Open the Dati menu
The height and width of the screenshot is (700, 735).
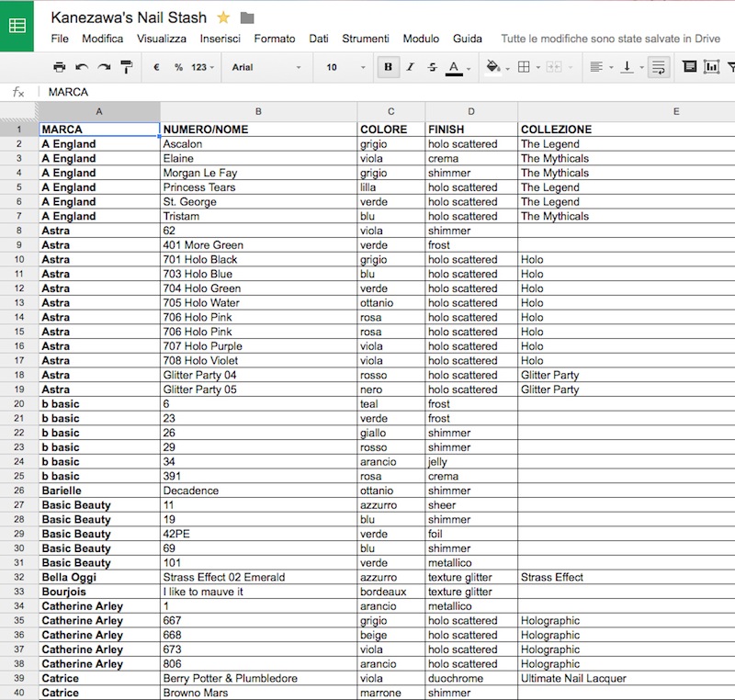(318, 39)
